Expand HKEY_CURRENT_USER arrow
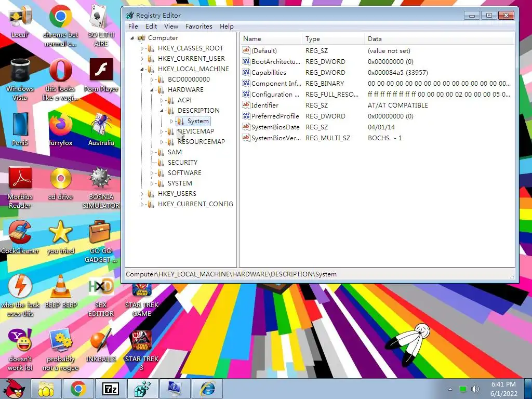The height and width of the screenshot is (399, 532). [142, 59]
